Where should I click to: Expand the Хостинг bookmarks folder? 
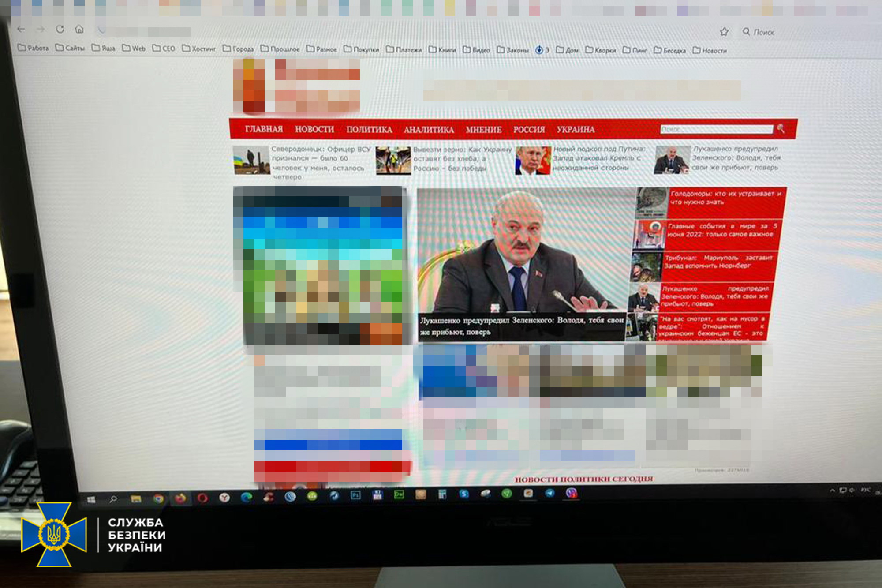[x=199, y=49]
